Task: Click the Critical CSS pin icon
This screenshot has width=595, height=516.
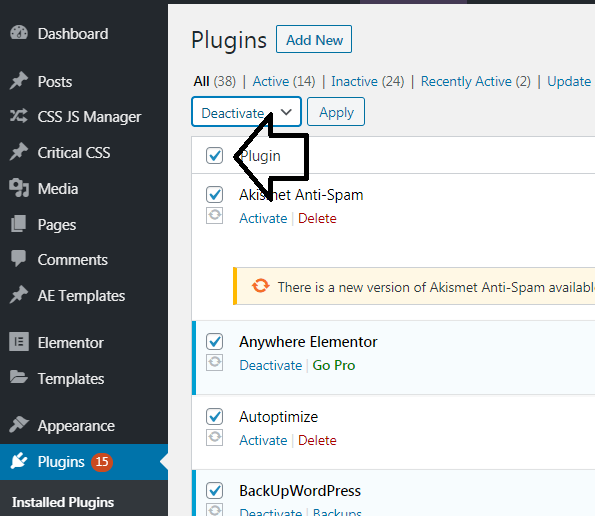Action: coord(19,152)
